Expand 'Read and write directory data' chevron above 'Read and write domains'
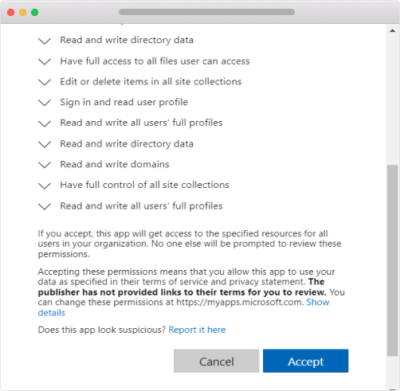Image resolution: width=400 pixels, height=391 pixels. 44,144
